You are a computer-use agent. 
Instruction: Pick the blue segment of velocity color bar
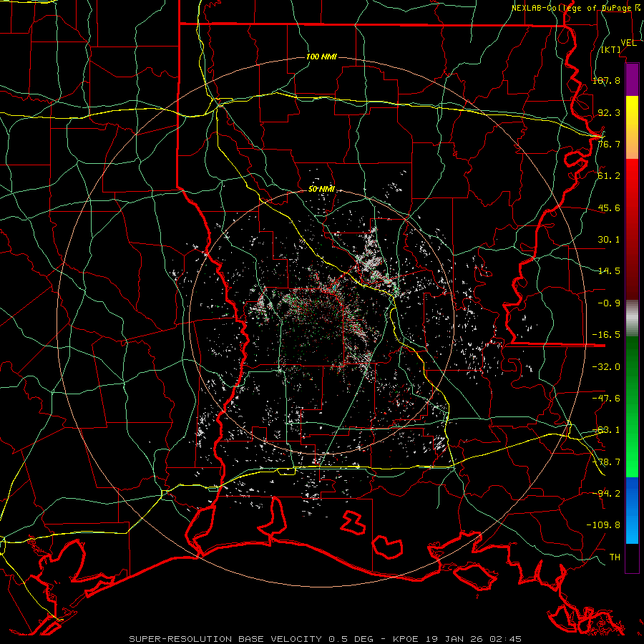coord(632,510)
